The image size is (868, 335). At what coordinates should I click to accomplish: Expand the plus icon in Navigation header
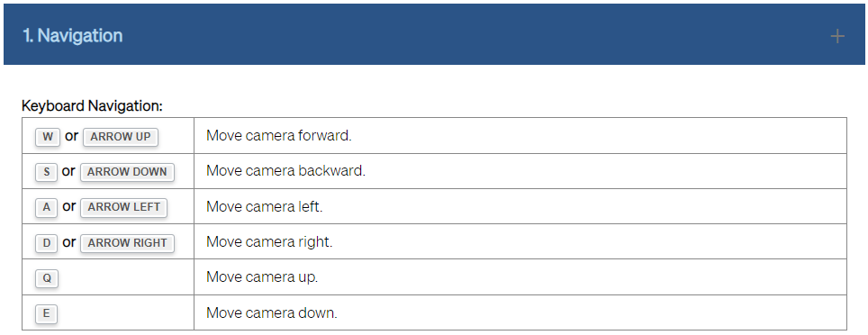[x=837, y=37]
